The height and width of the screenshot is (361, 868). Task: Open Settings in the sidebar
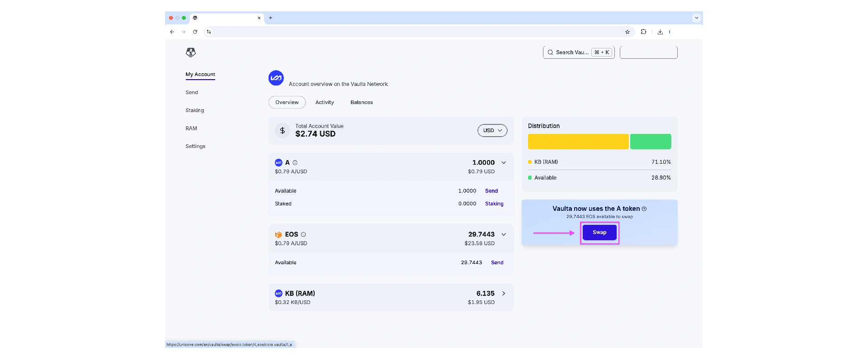pyautogui.click(x=195, y=146)
